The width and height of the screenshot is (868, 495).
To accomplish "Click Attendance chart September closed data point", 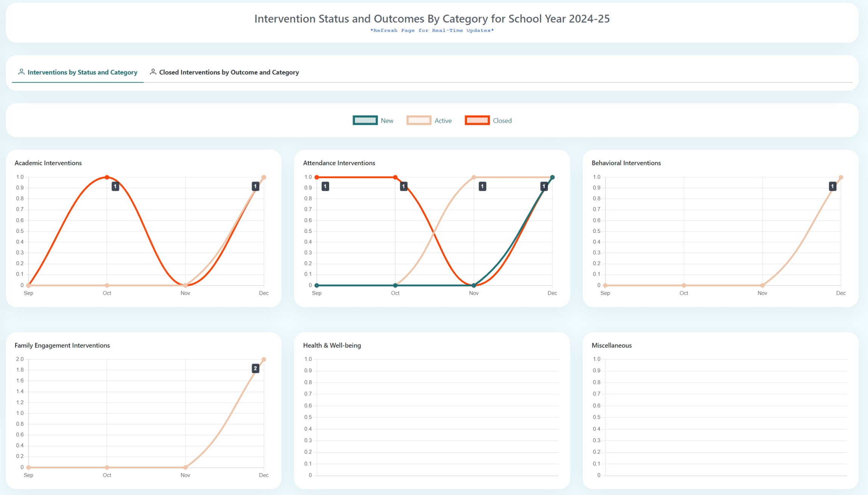I will [x=317, y=177].
